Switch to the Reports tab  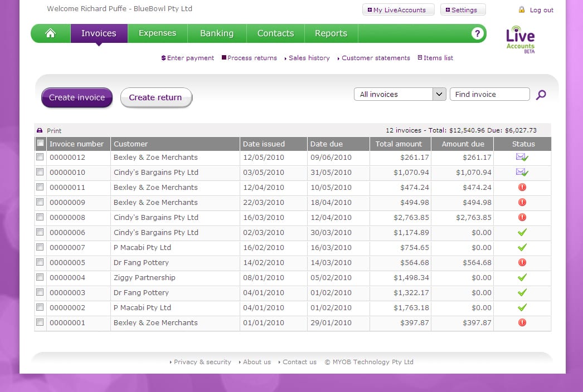(x=331, y=33)
